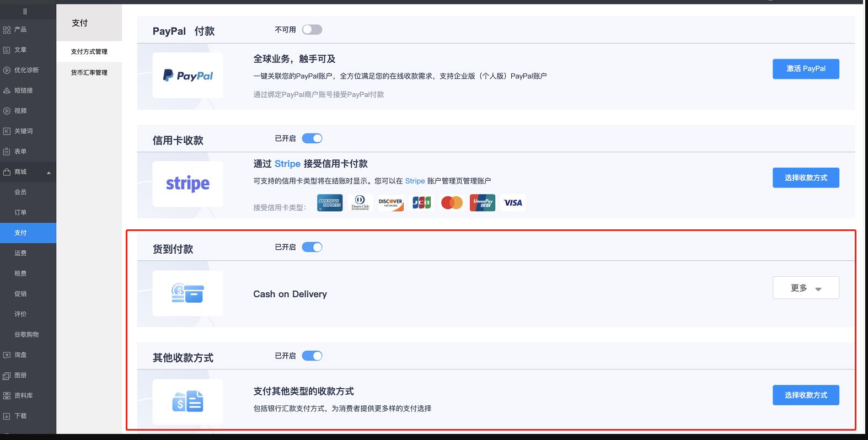Open the 货币汇率管理 tab

coord(89,73)
